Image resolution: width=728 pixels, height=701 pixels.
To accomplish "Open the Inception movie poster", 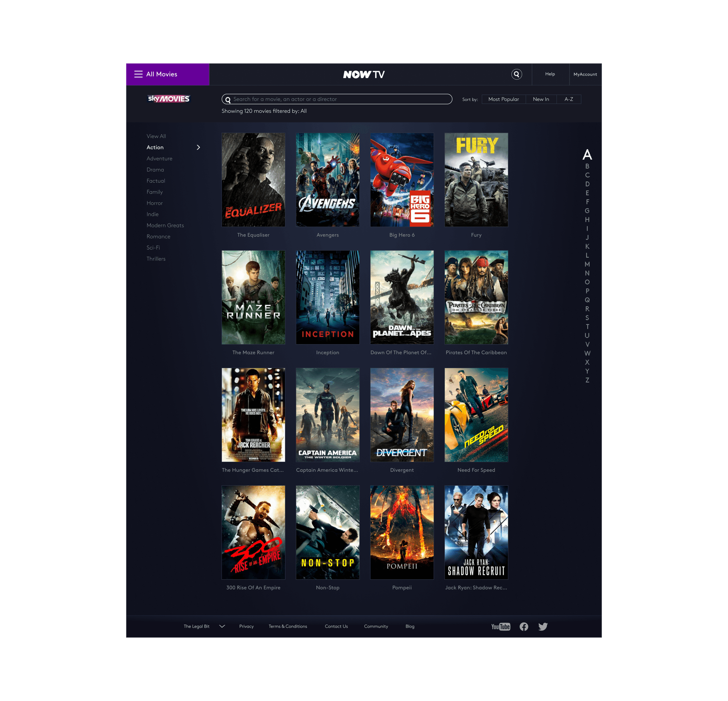I will 328,297.
